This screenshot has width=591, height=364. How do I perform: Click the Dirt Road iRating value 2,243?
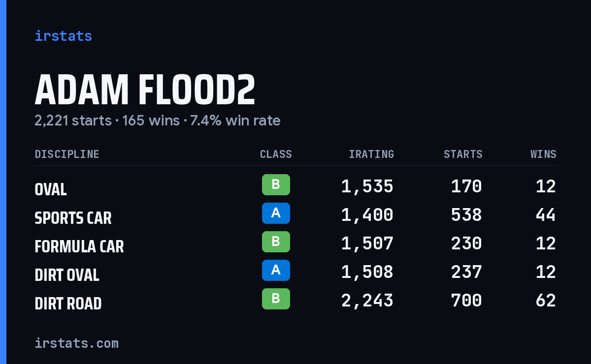(x=367, y=301)
